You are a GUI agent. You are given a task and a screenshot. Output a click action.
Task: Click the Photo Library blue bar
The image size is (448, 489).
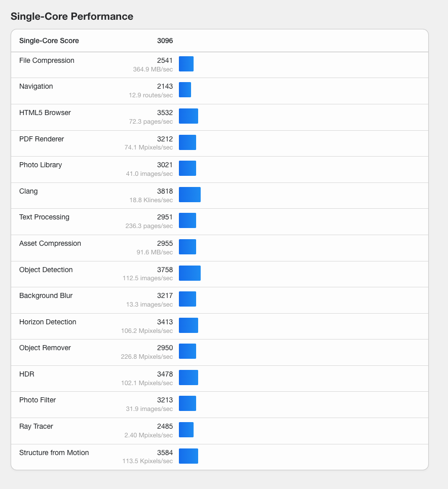tap(188, 168)
